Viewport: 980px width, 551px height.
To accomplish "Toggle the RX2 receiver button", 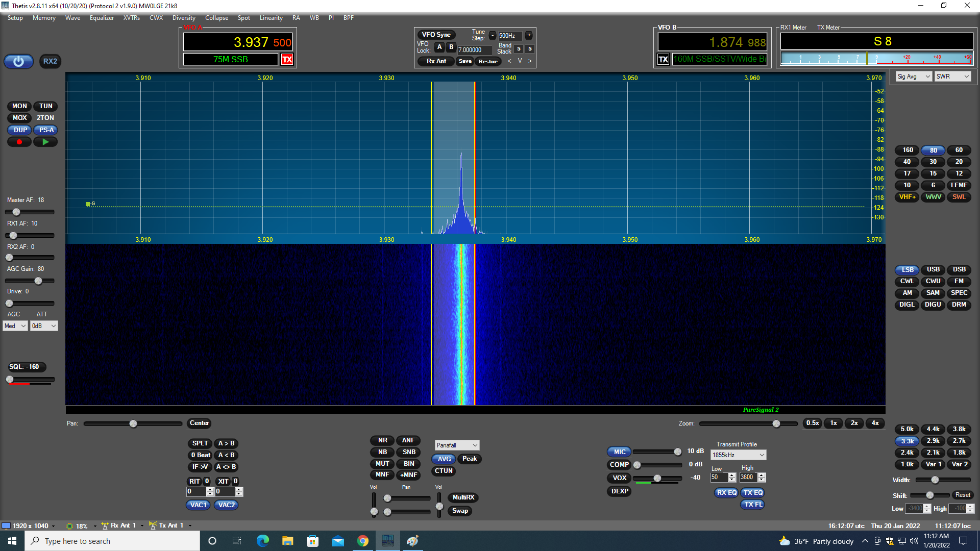I will point(50,61).
